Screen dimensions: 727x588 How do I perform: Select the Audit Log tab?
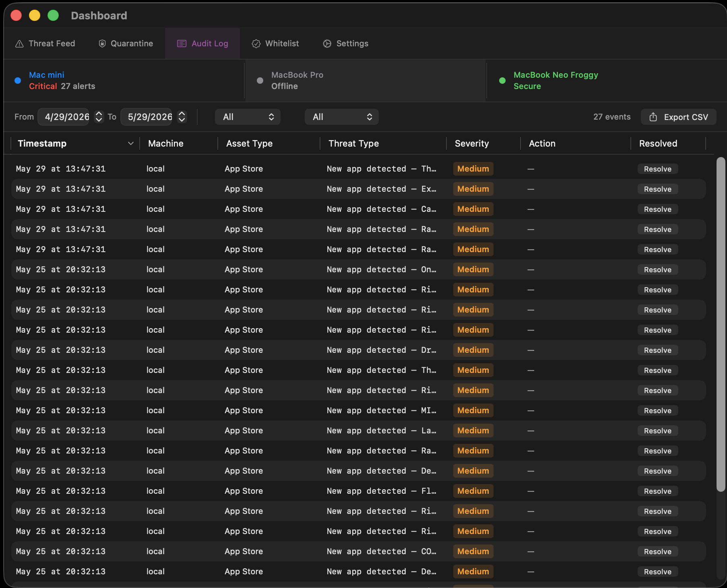tap(202, 43)
